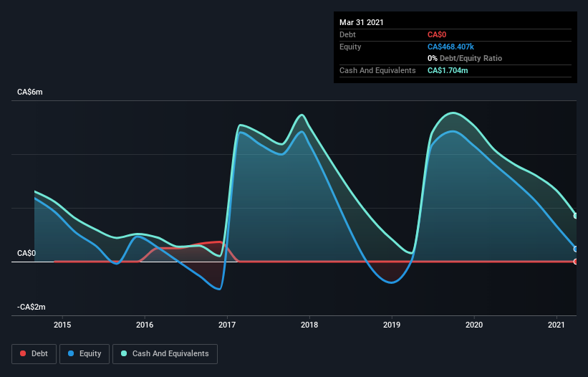This screenshot has height=377, width=588.
Task: Click the red Debt legend dot
Action: [x=23, y=353]
